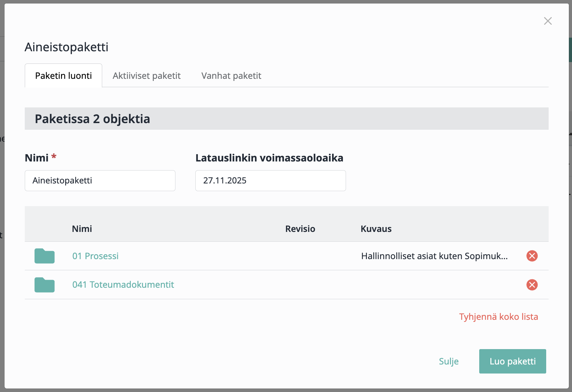Click Tyhjennä koko lista to clear list
This screenshot has height=392, width=572.
[x=498, y=317]
